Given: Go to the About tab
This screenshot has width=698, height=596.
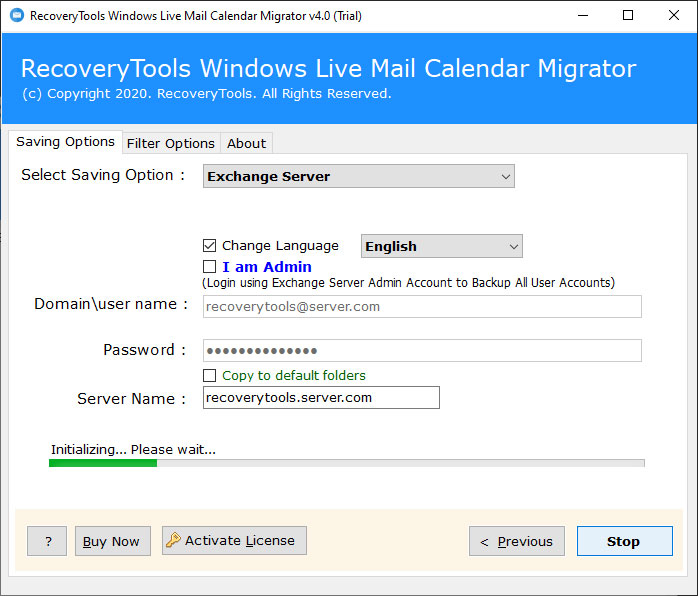Looking at the screenshot, I should 246,143.
